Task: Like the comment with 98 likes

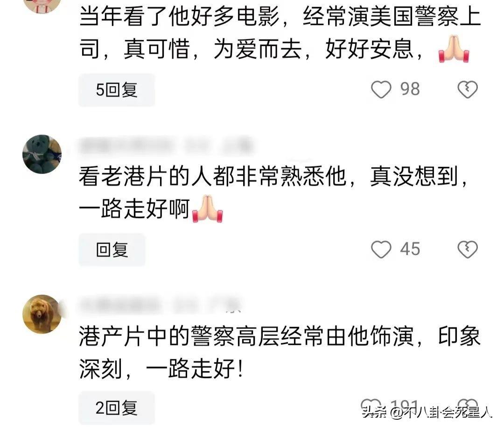Action: click(381, 89)
